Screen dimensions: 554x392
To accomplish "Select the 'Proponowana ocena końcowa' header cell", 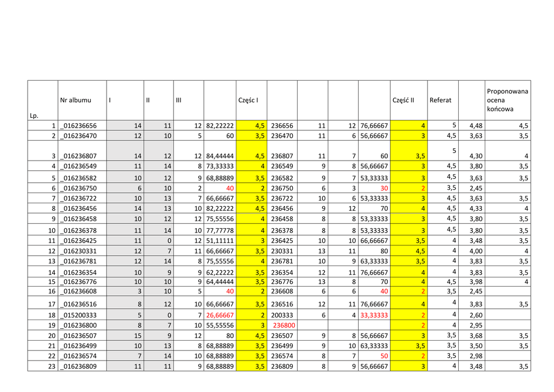I will [507, 100].
